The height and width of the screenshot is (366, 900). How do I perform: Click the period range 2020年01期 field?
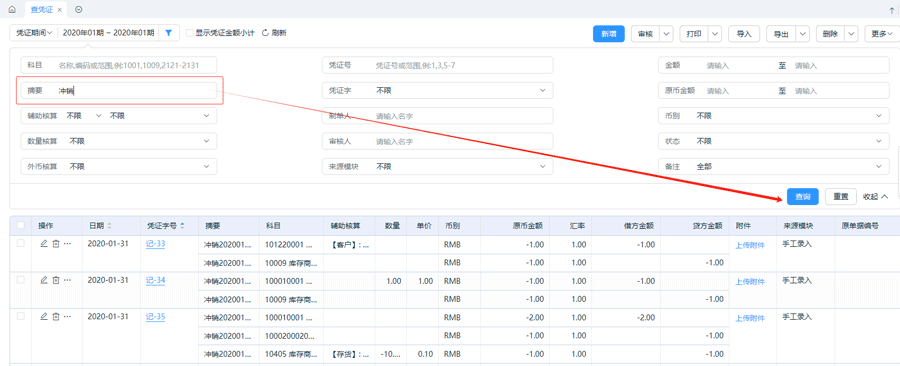tap(108, 33)
